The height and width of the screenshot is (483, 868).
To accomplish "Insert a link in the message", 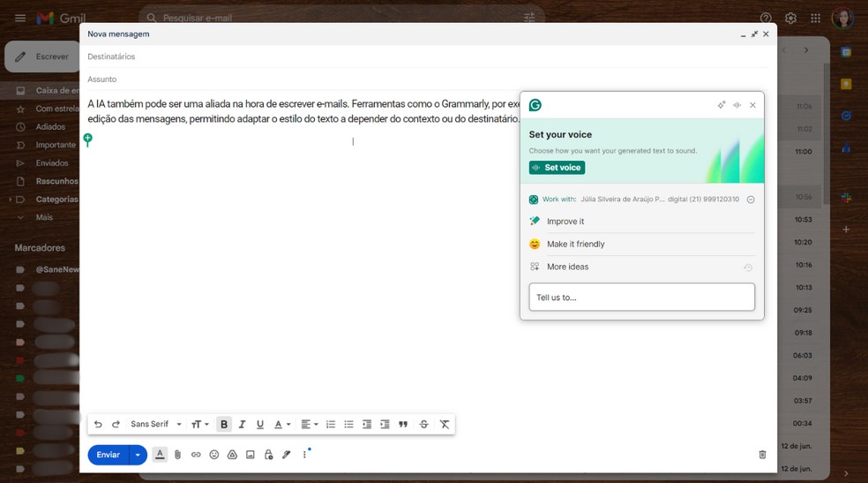I will (196, 455).
